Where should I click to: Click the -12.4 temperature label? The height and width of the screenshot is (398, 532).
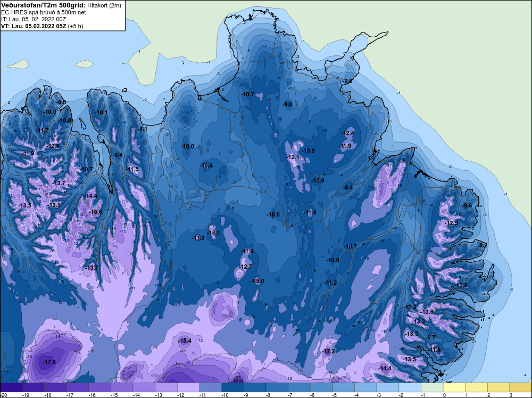(x=347, y=133)
